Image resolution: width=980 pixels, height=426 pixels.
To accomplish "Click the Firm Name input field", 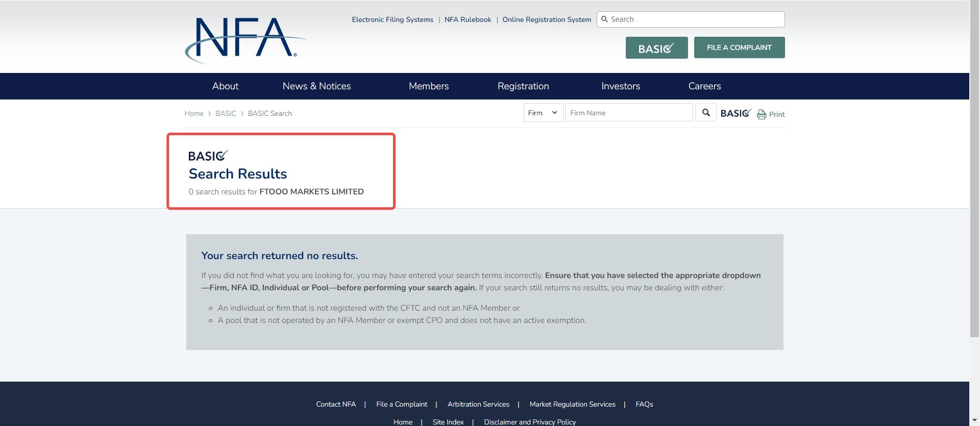I will tap(629, 113).
